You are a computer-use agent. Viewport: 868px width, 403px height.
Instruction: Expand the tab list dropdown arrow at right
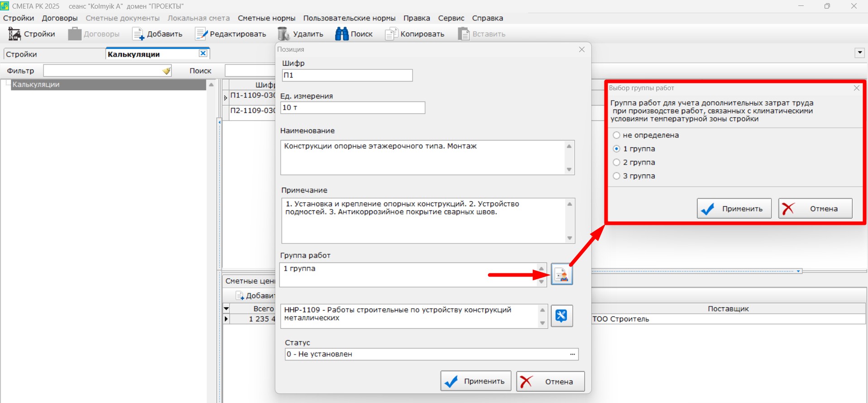[859, 53]
